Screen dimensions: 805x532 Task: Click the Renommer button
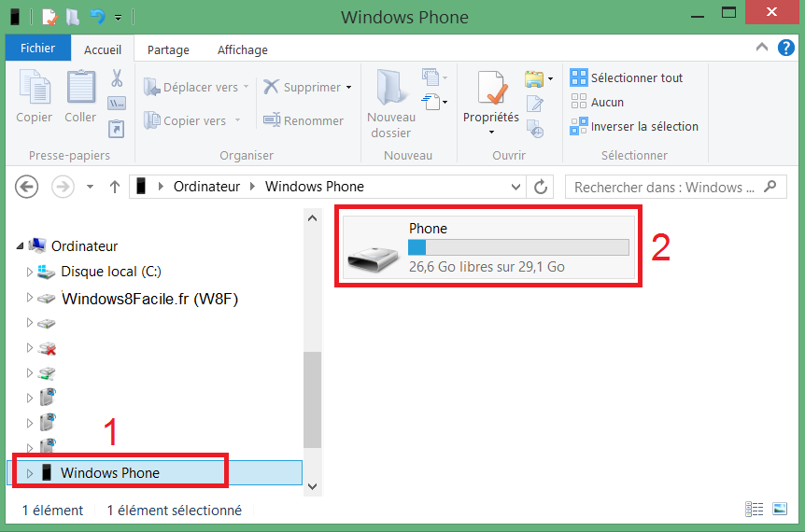[x=303, y=120]
